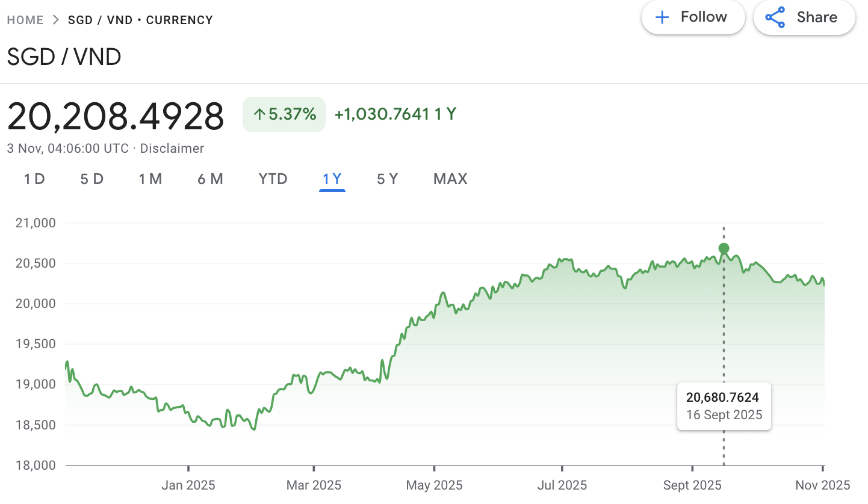868x504 pixels.
Task: Open the Disclaimer link
Action: (172, 149)
